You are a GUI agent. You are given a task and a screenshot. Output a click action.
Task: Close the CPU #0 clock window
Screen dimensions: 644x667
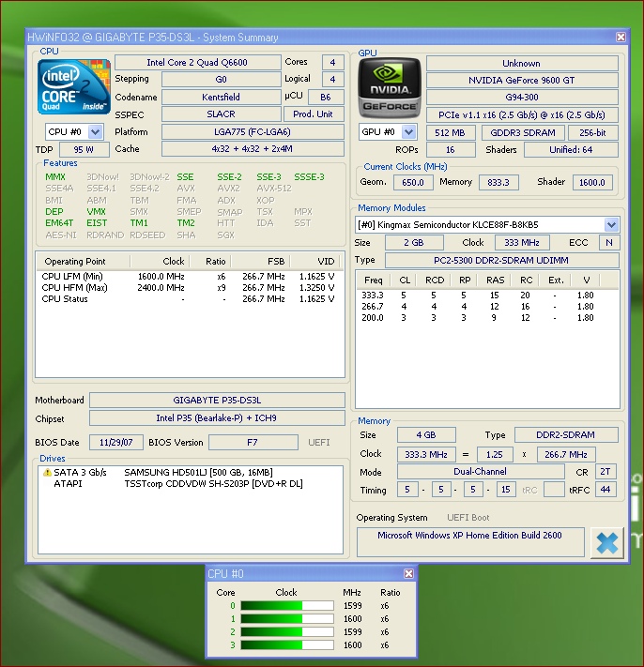click(408, 574)
